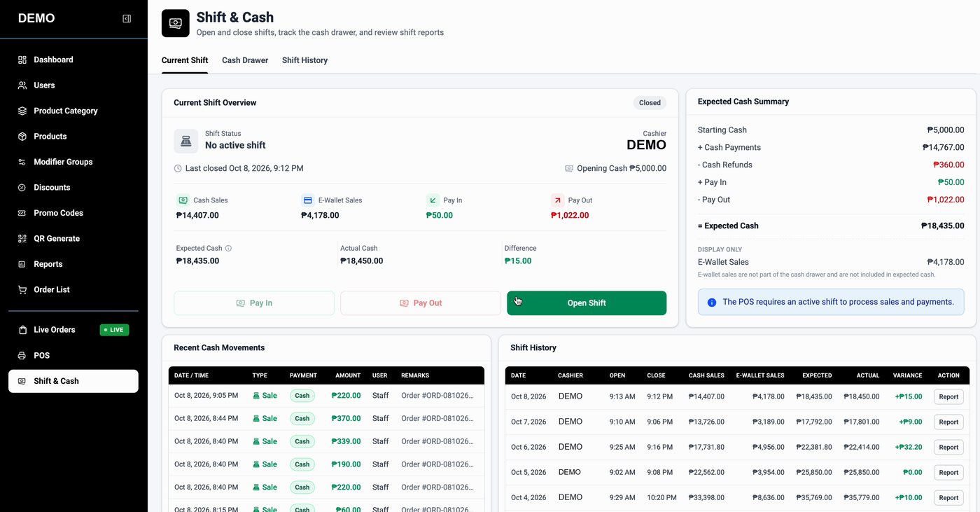Click the Shift & Cash header icon
The height and width of the screenshot is (512, 980).
point(175,23)
